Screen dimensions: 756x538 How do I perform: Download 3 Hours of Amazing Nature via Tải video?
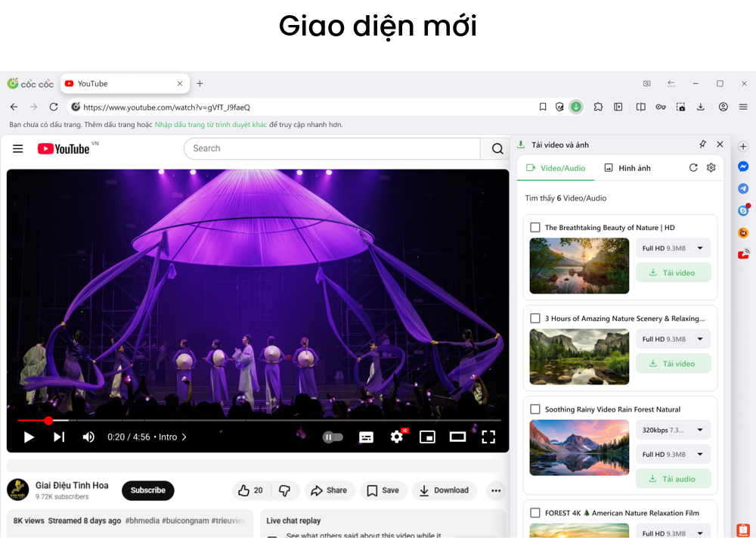[x=673, y=363]
